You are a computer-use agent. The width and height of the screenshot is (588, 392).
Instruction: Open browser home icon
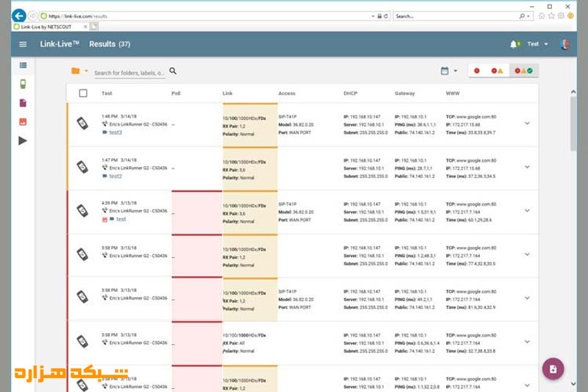pyautogui.click(x=542, y=15)
